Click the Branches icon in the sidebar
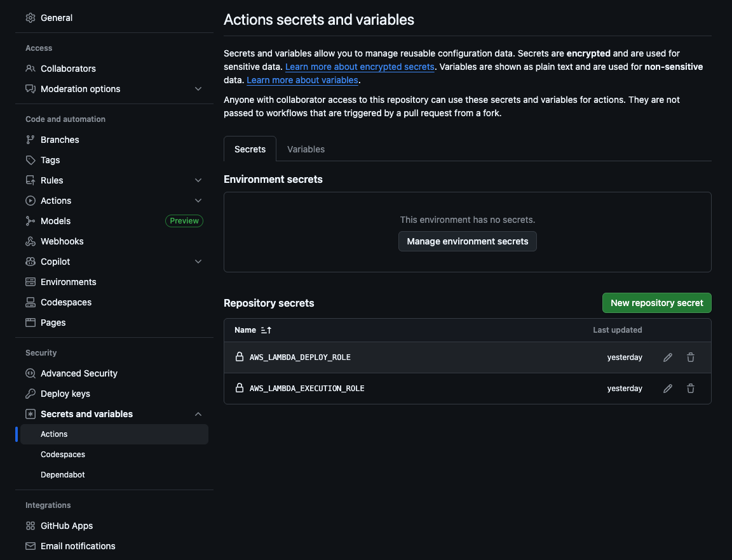The width and height of the screenshot is (732, 560). (x=30, y=139)
